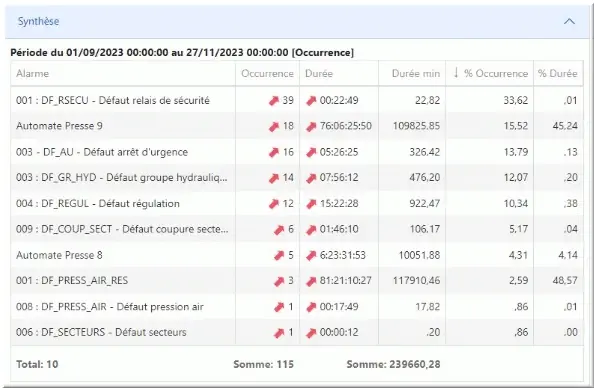Select the 008 : DF_PRESS_AIR alarm row
The width and height of the screenshot is (594, 388).
297,307
